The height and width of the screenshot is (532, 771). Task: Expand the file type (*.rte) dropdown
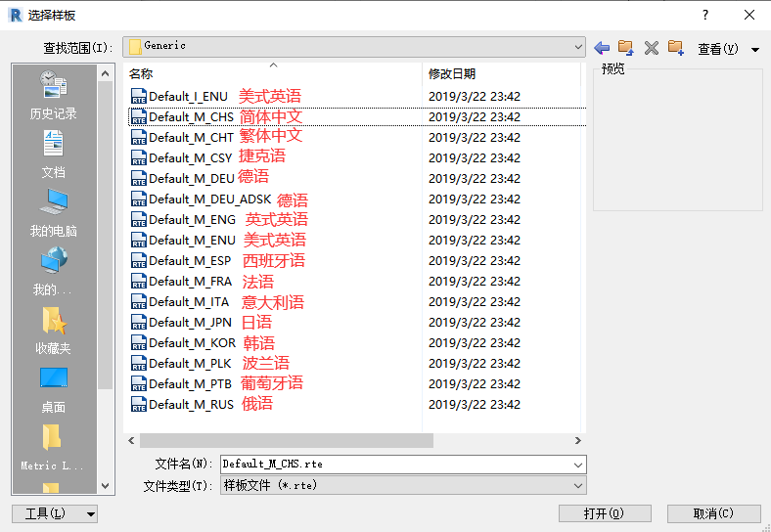coord(578,486)
